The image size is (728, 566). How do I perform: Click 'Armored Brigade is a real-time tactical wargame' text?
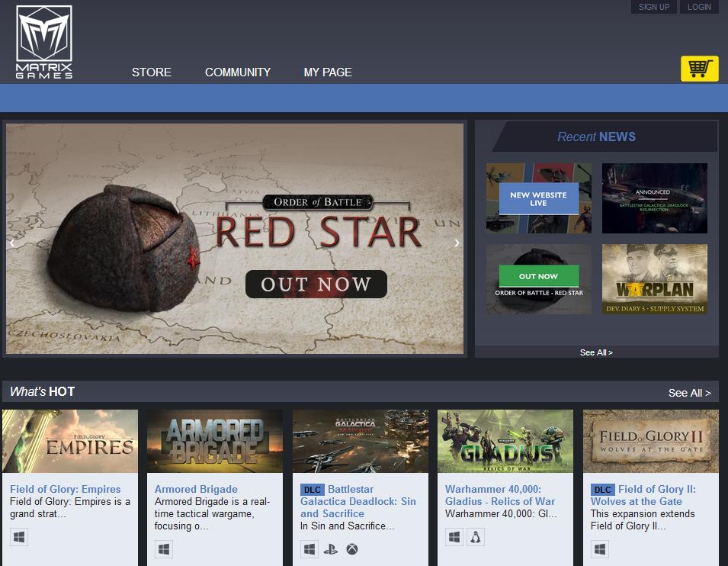click(212, 513)
